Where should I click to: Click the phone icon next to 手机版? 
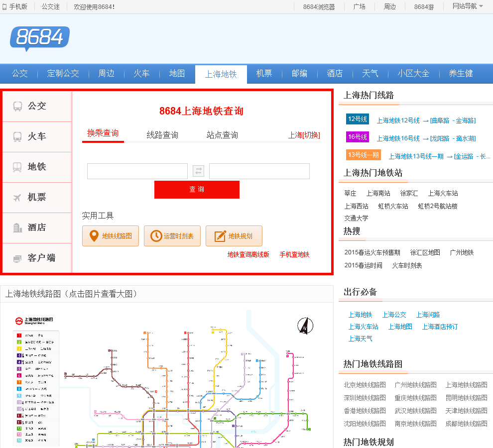[4, 6]
